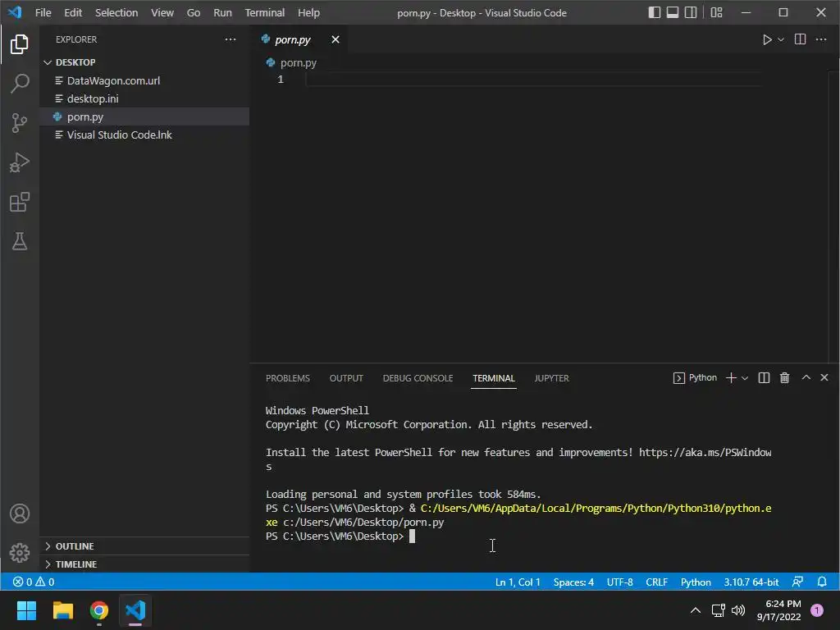Open the View menu
Screen dimensions: 840x630
click(x=162, y=12)
